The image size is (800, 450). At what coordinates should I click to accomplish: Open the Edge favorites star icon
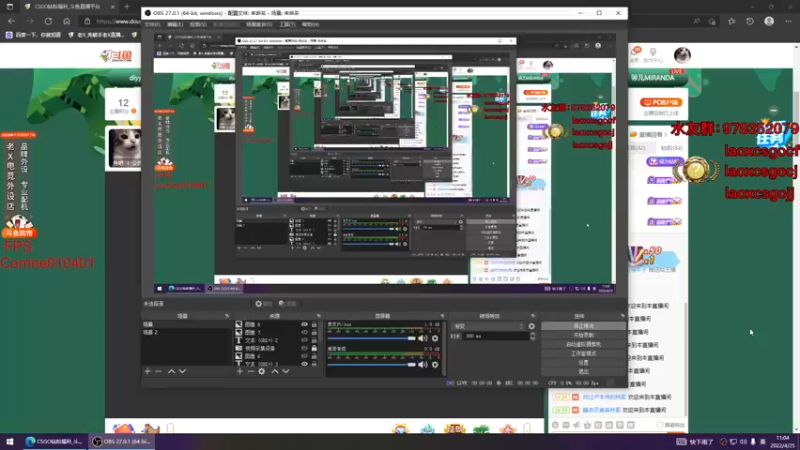[x=732, y=21]
